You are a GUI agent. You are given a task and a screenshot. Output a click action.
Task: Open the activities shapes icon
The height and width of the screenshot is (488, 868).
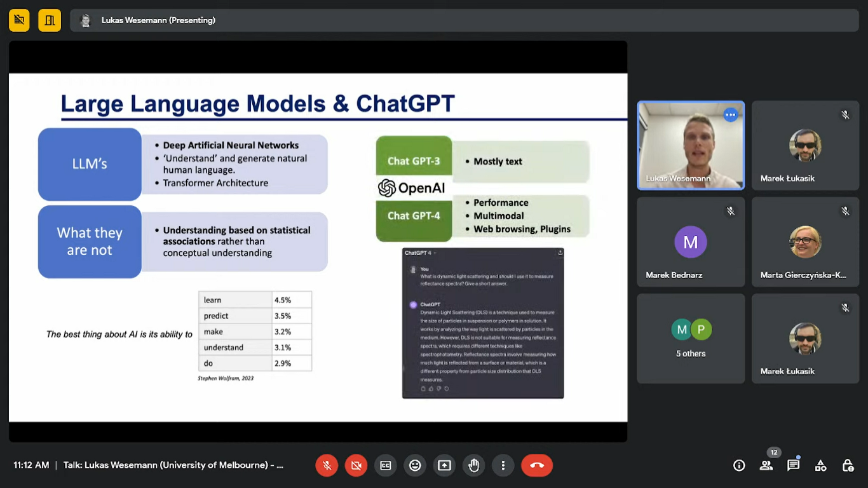820,466
